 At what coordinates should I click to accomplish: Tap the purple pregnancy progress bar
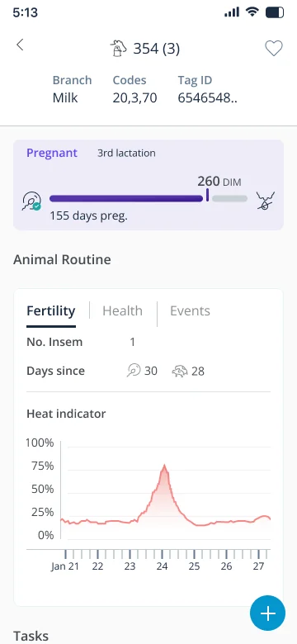(x=126, y=198)
